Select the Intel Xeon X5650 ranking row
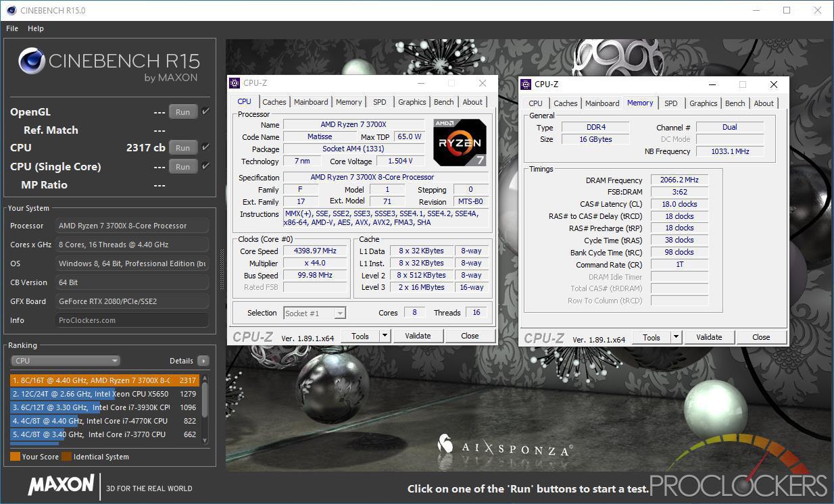This screenshot has width=834, height=504. coord(105,394)
